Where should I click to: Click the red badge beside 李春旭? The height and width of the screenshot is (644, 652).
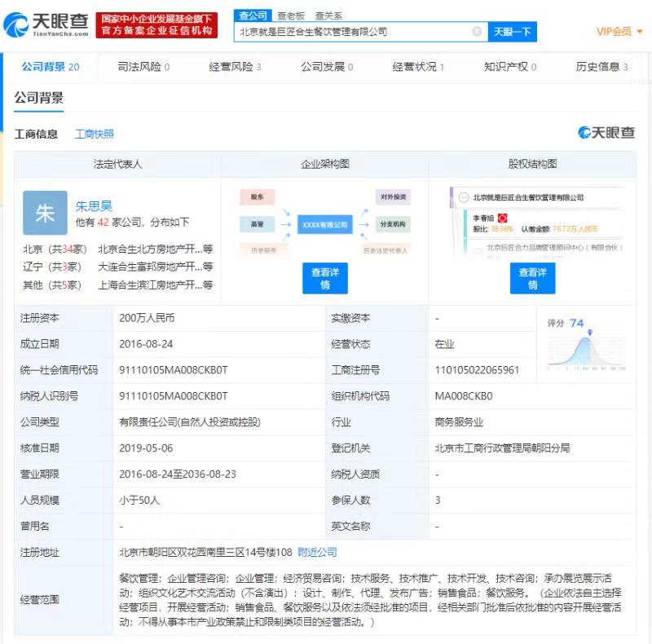502,218
